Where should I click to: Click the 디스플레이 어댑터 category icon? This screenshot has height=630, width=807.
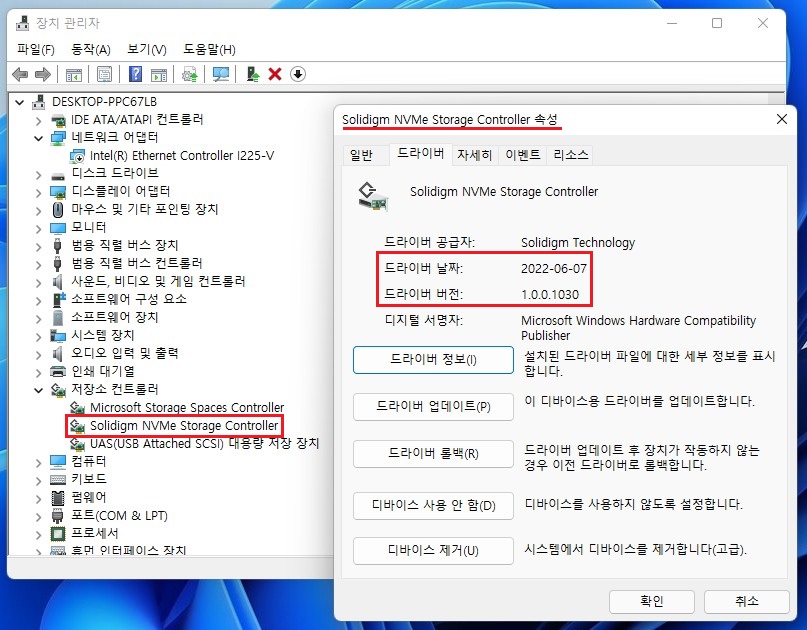(x=58, y=191)
